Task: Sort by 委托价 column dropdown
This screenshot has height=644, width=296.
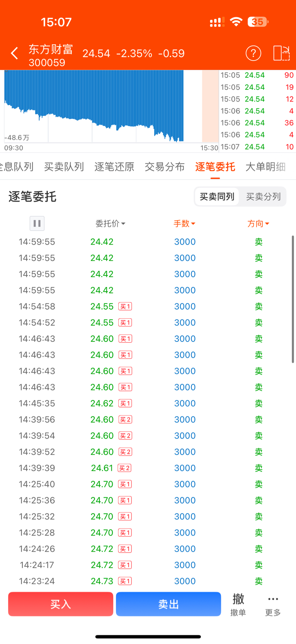Action: pos(110,223)
